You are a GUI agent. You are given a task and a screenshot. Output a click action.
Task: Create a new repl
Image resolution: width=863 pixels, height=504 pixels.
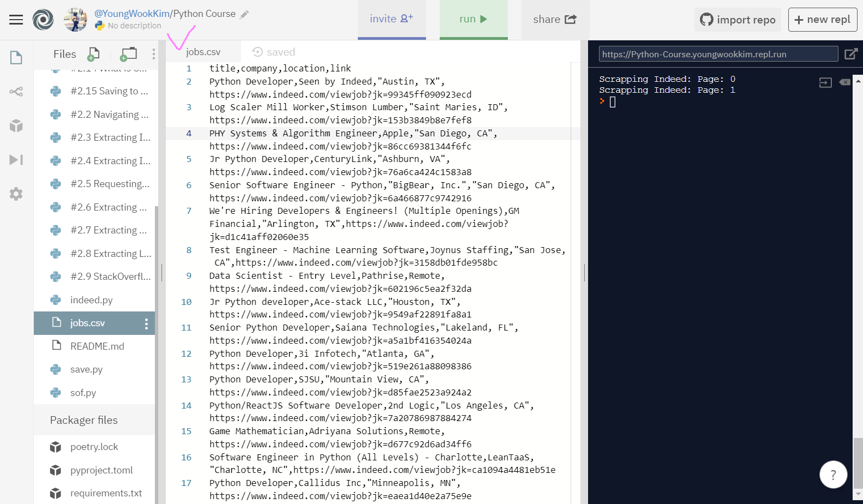[x=823, y=20]
